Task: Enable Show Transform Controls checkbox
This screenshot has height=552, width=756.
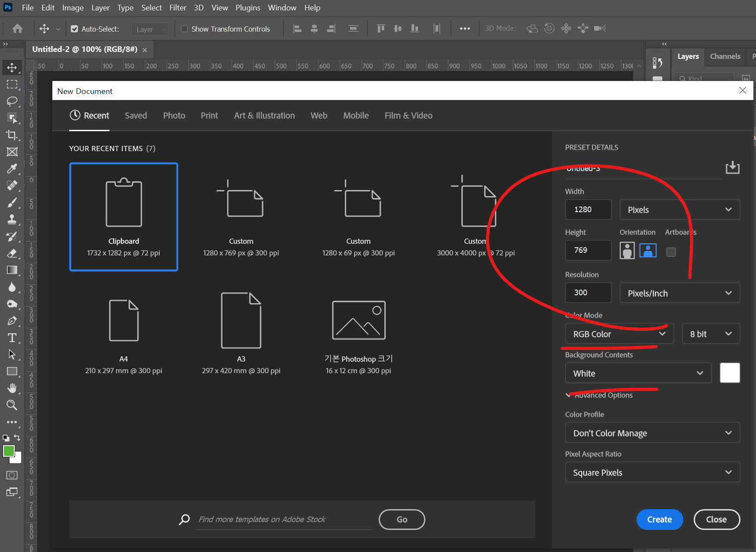Action: coord(184,29)
